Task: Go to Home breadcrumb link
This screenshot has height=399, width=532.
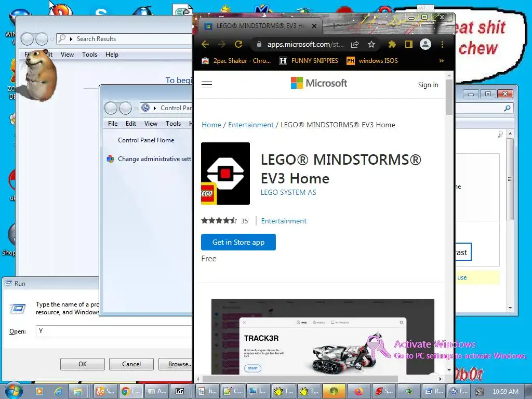Action: pyautogui.click(x=211, y=125)
